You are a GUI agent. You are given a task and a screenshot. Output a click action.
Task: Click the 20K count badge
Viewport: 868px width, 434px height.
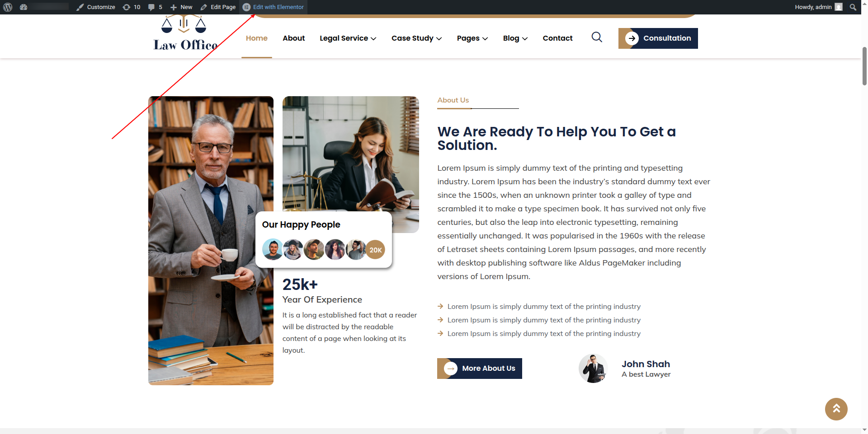pyautogui.click(x=375, y=250)
